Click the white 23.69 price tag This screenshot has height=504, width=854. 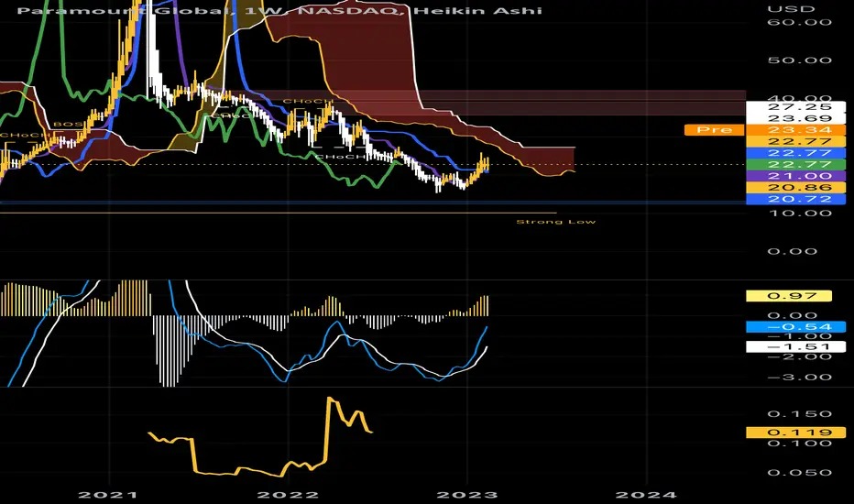click(x=795, y=118)
